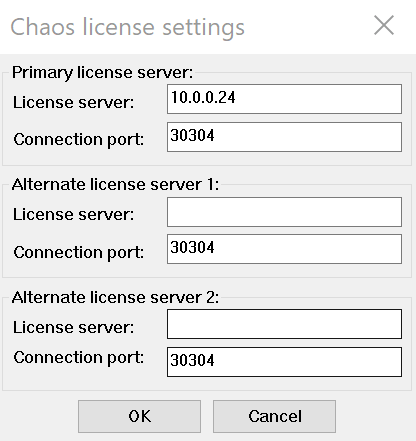Click the "Connection port:" label under Alternate server 1
The height and width of the screenshot is (441, 416).
click(79, 252)
